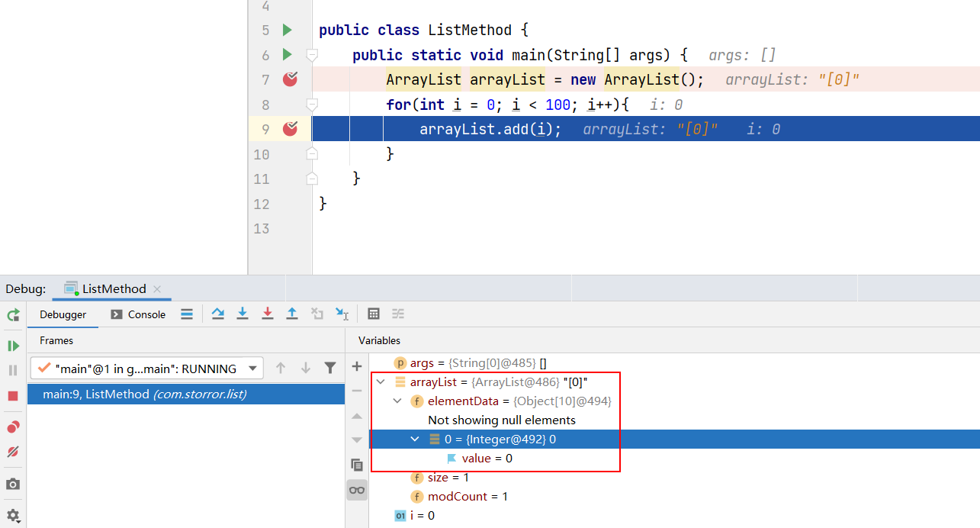Click New Watch plus icon
The image size is (980, 528).
pos(357,367)
